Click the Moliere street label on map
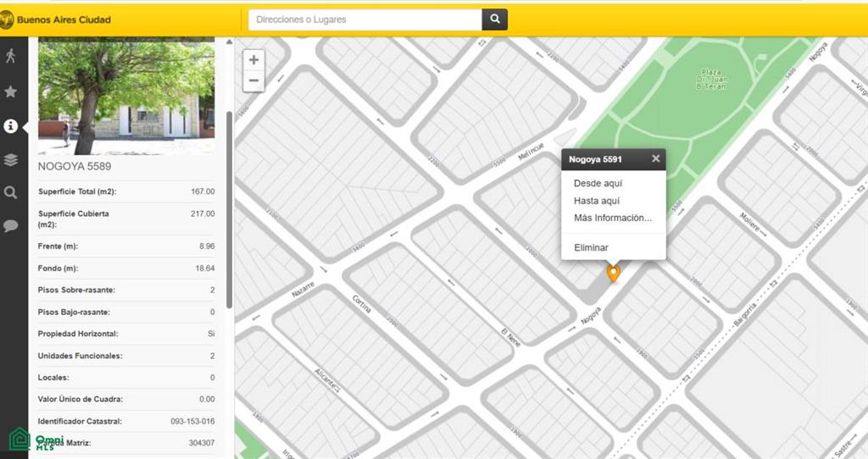The image size is (868, 459). tap(751, 224)
